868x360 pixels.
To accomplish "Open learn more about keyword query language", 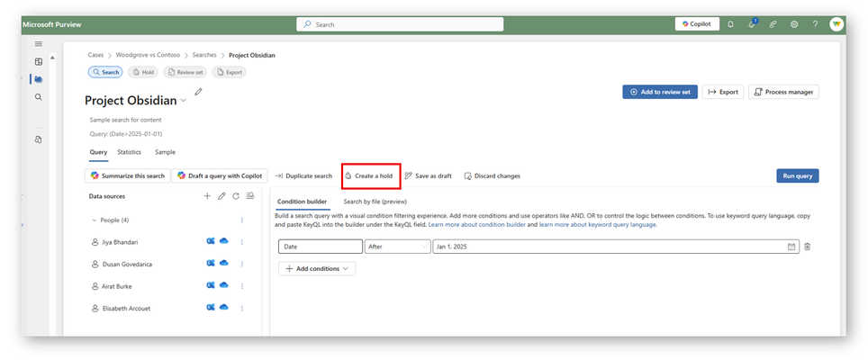I will point(597,224).
